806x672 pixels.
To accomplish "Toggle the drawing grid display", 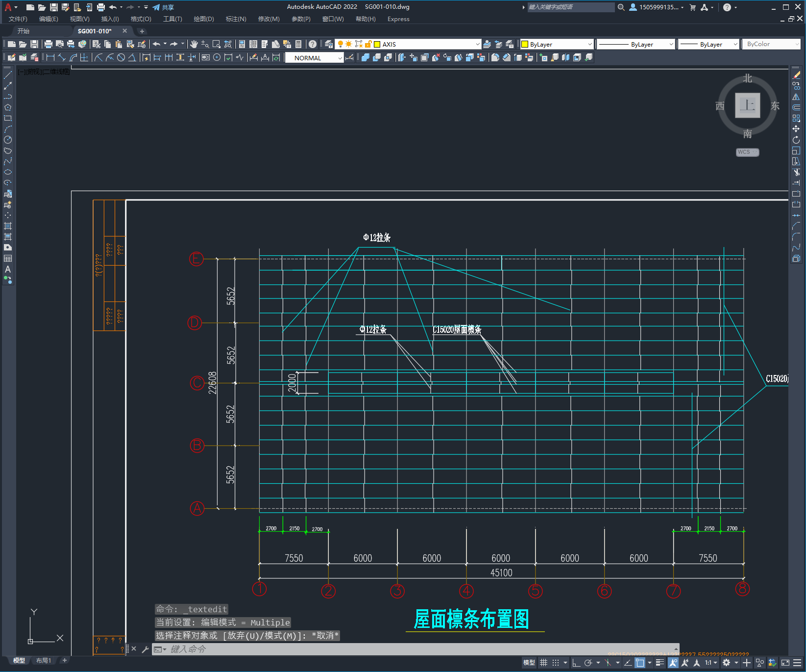I will click(x=543, y=663).
